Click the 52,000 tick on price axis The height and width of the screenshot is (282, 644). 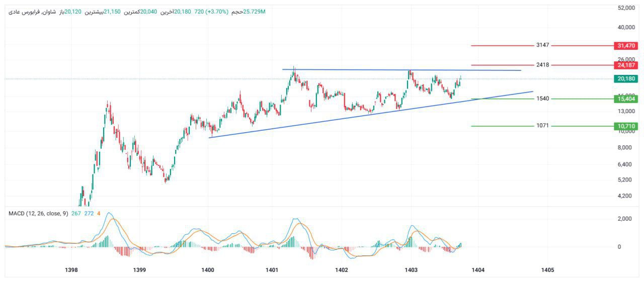(626, 8)
